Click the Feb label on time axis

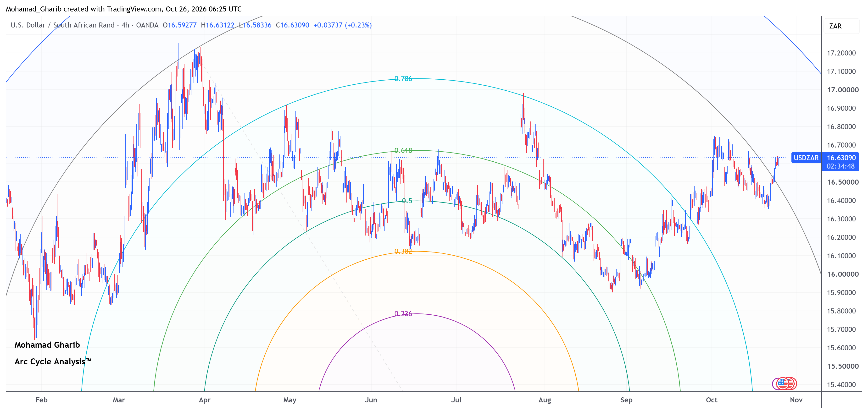[x=41, y=400]
